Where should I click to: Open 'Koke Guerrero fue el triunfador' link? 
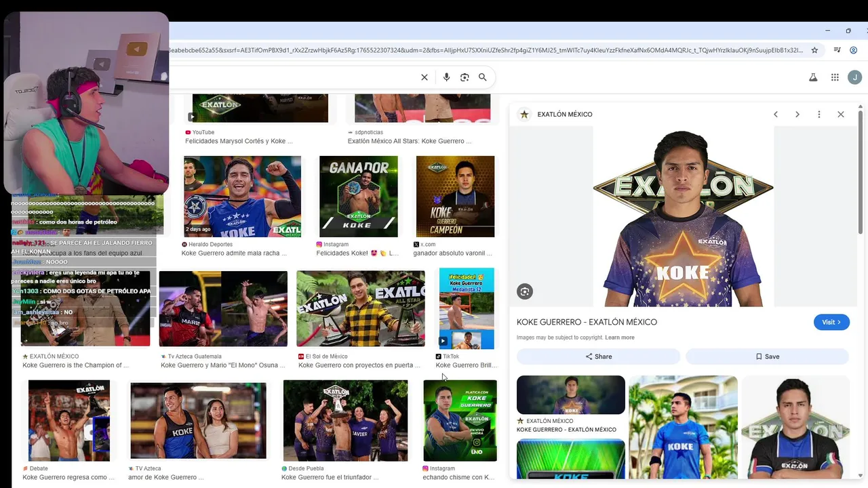[x=330, y=477]
